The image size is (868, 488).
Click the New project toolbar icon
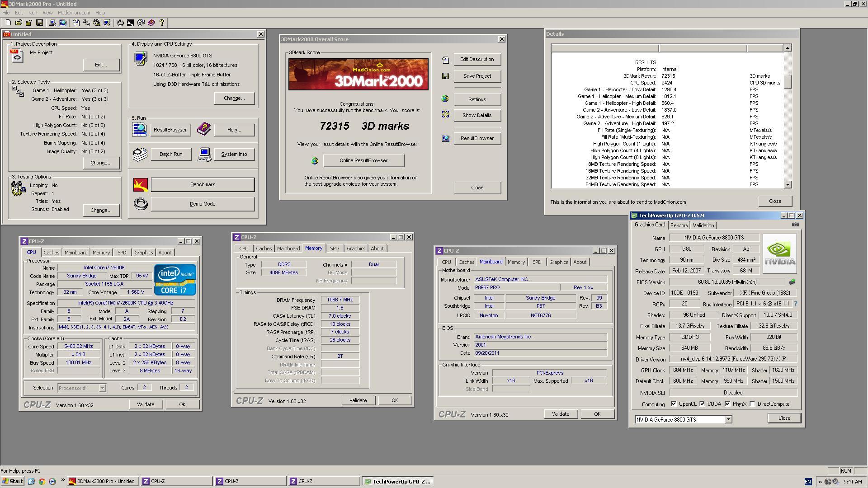tap(8, 23)
